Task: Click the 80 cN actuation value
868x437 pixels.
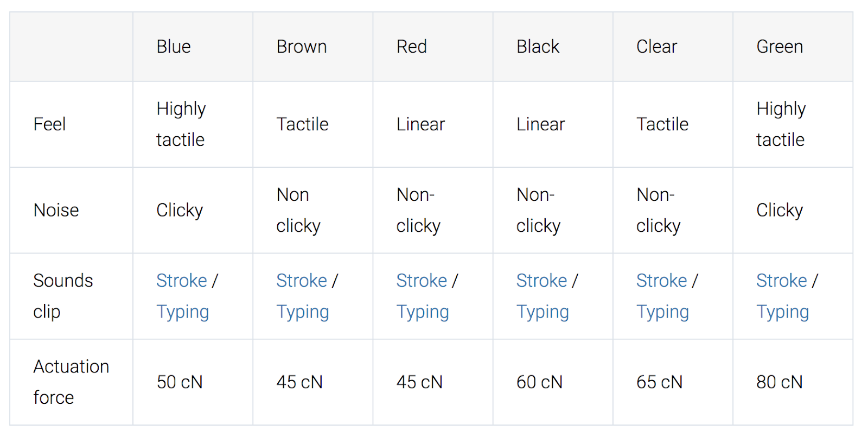Action: coord(780,382)
